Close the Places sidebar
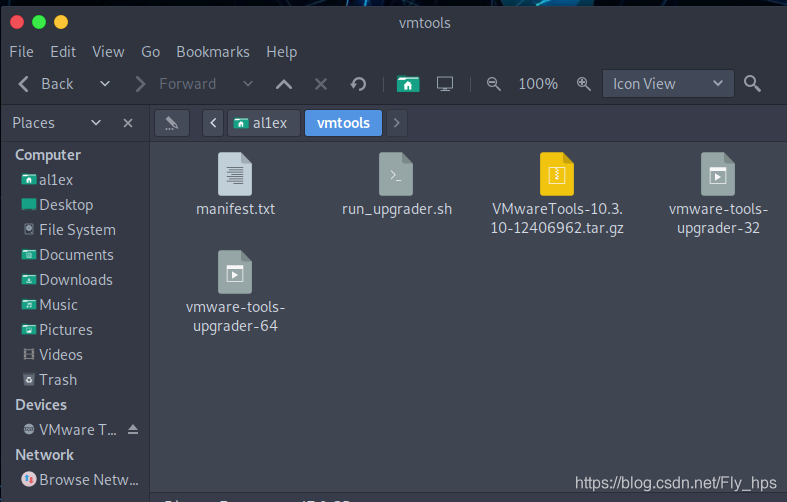The width and height of the screenshot is (787, 502). tap(128, 123)
